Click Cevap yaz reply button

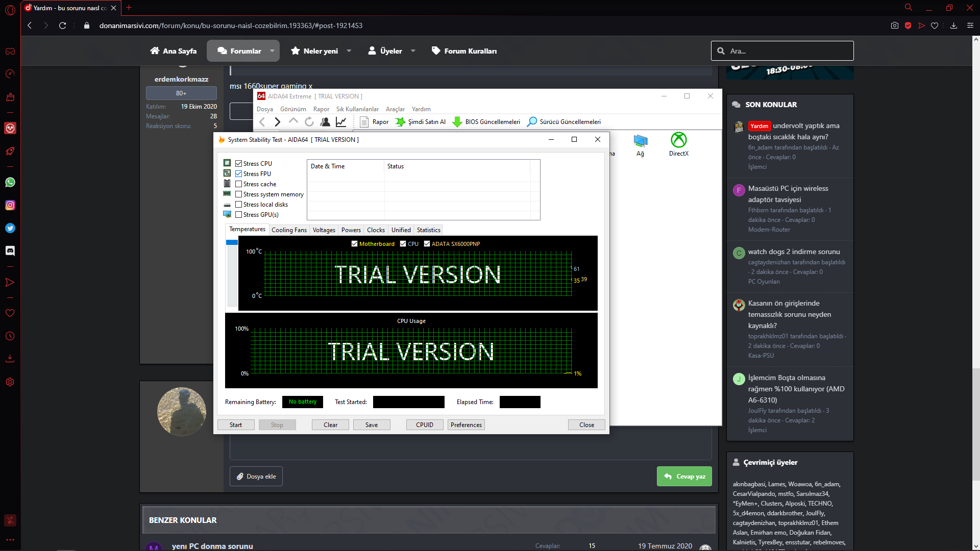tap(684, 477)
